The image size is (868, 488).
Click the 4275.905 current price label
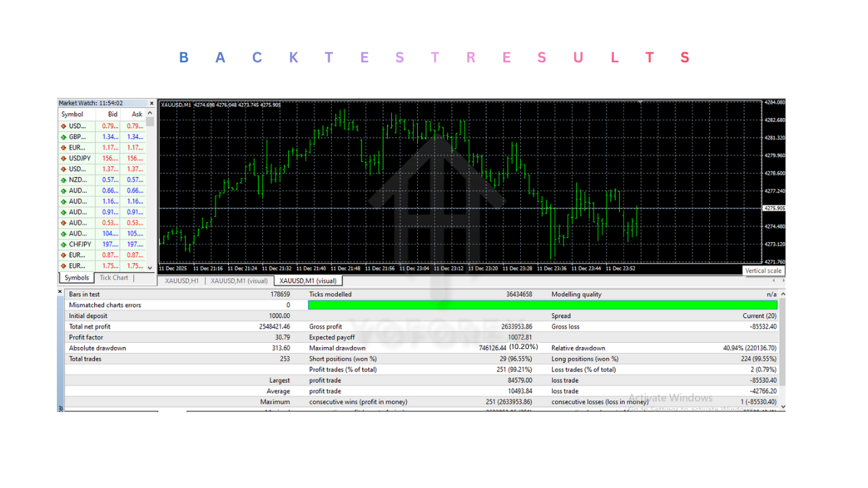click(774, 208)
